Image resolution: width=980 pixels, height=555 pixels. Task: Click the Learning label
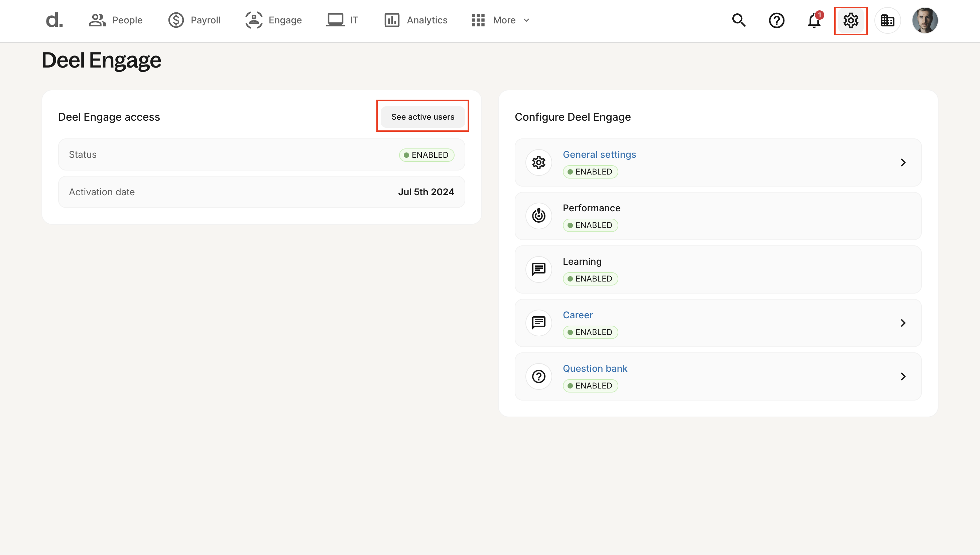point(582,261)
